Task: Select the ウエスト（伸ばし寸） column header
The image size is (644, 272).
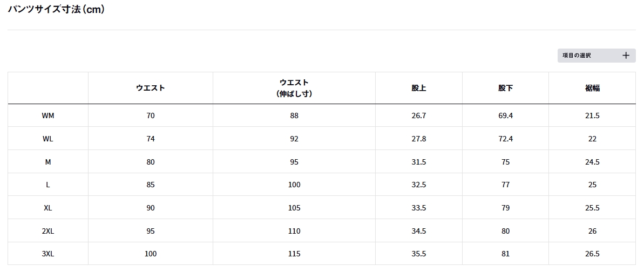Action: tap(294, 88)
